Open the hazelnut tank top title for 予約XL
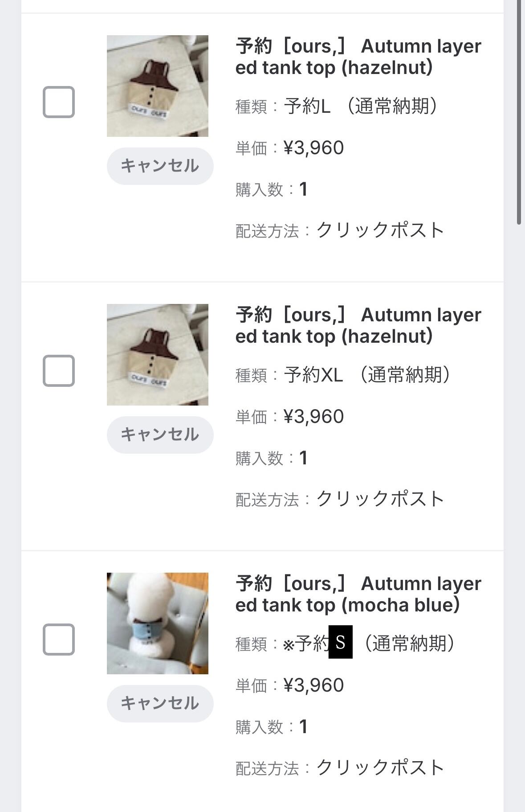Screen dimensions: 525x812 tap(358, 326)
